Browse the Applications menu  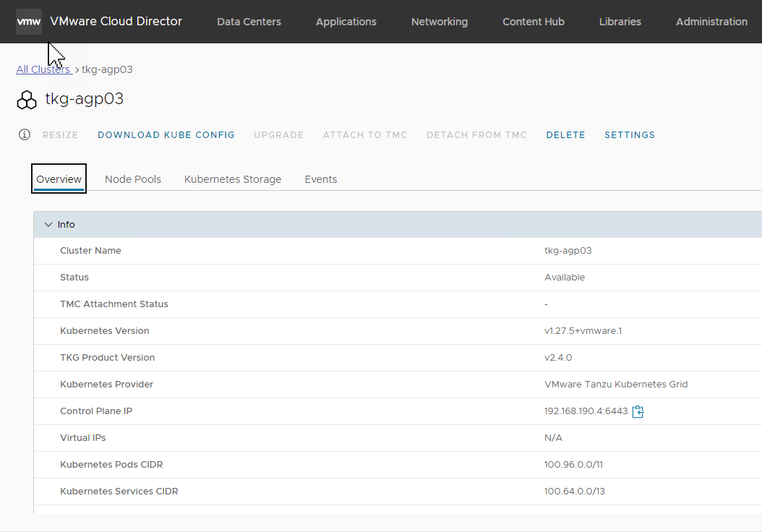tap(346, 22)
